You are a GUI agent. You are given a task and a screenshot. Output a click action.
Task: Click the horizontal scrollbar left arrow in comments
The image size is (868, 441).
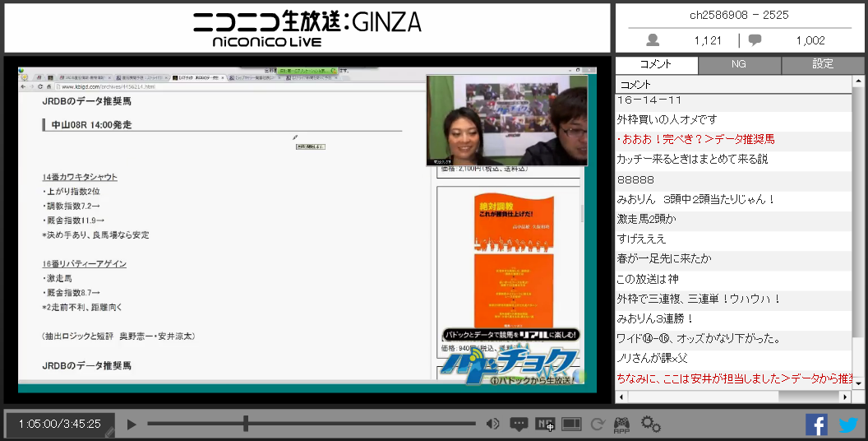point(621,397)
